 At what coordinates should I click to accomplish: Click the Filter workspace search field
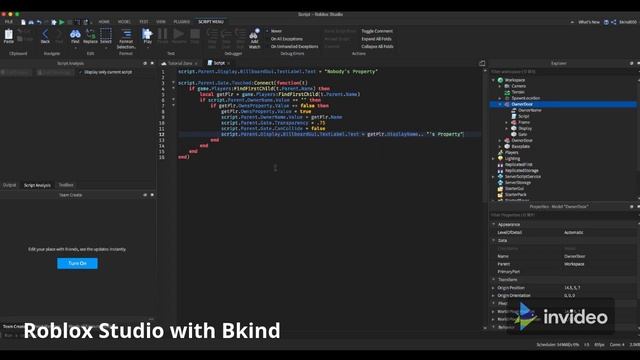coord(563,72)
